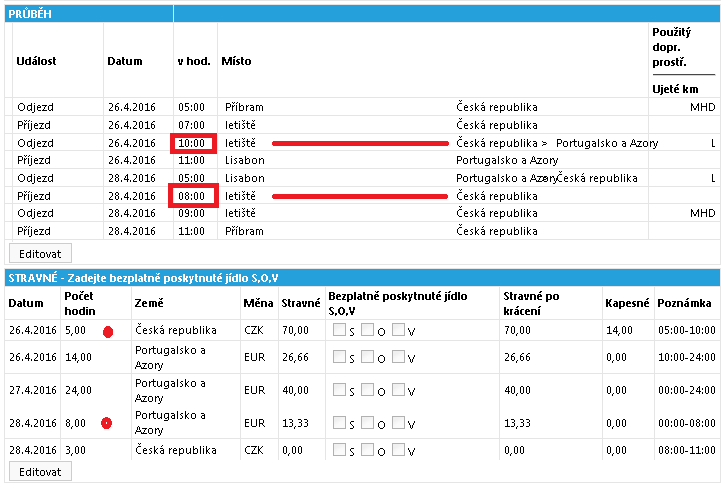
Task: Select the STRAVNÉ section header text
Action: 143,278
